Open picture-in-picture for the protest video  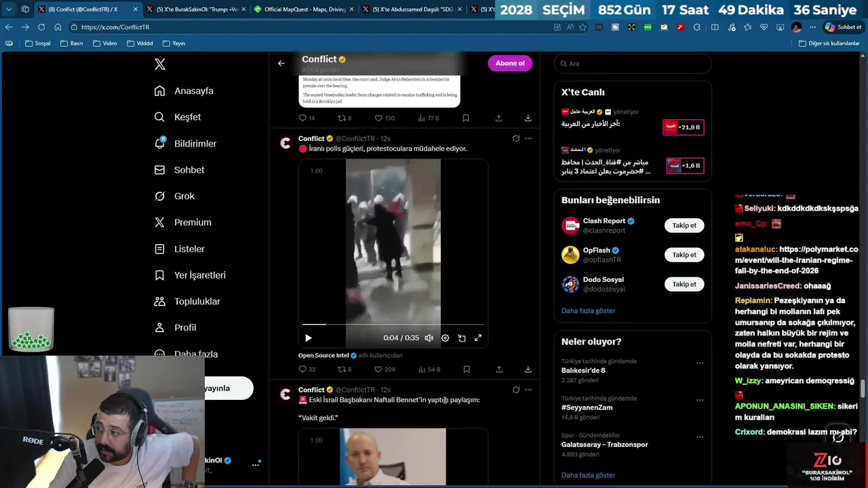coord(462,338)
